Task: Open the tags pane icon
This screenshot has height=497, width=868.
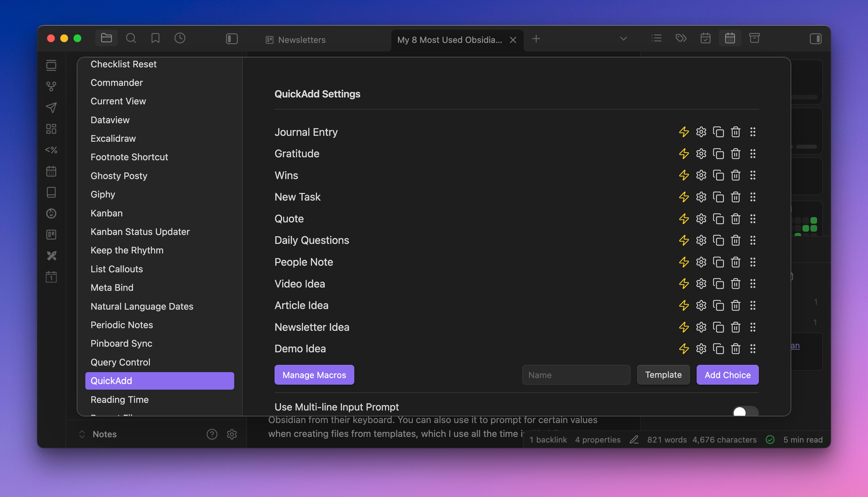Action: click(x=681, y=39)
